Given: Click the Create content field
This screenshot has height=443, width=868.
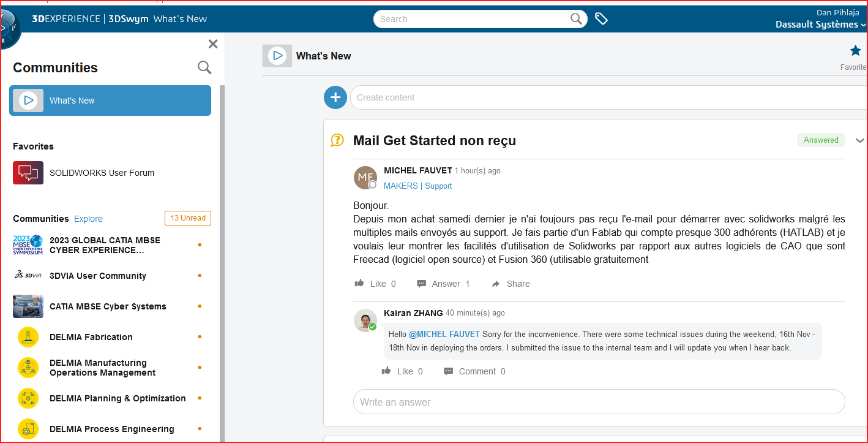Looking at the screenshot, I should click(x=609, y=97).
